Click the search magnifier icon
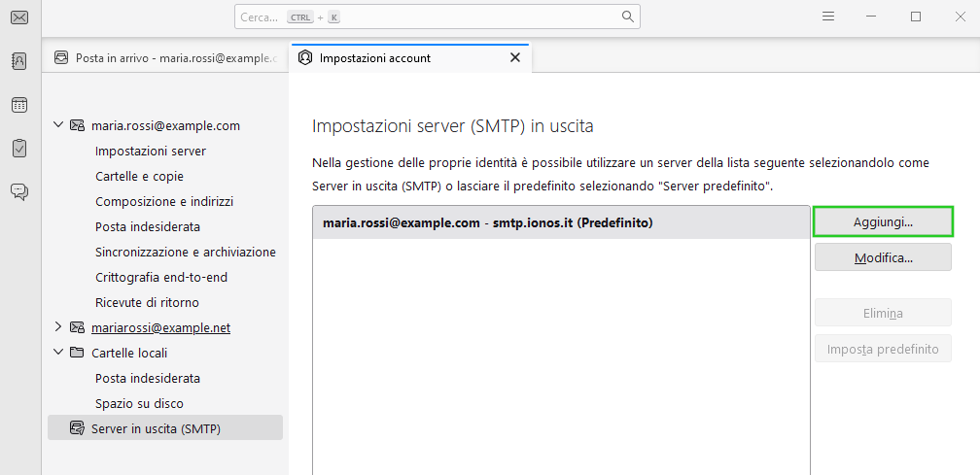Image resolution: width=980 pixels, height=475 pixels. pyautogui.click(x=628, y=17)
